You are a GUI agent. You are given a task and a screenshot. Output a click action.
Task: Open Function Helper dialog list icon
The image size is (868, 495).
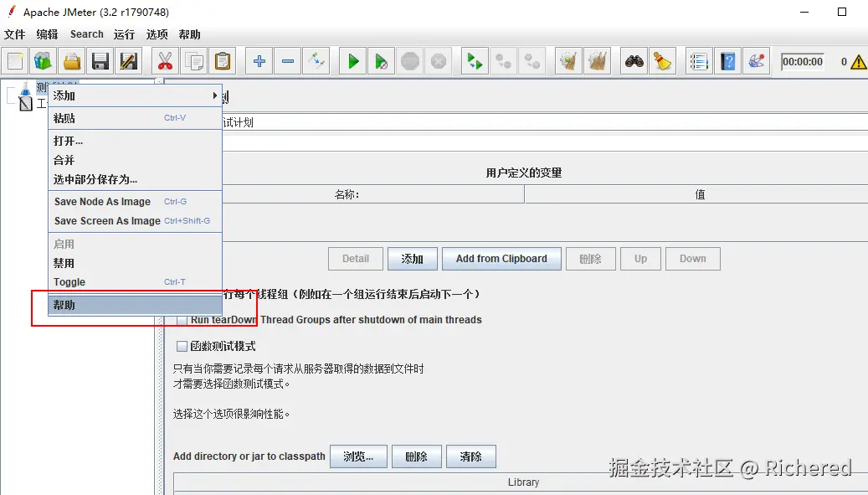point(699,61)
